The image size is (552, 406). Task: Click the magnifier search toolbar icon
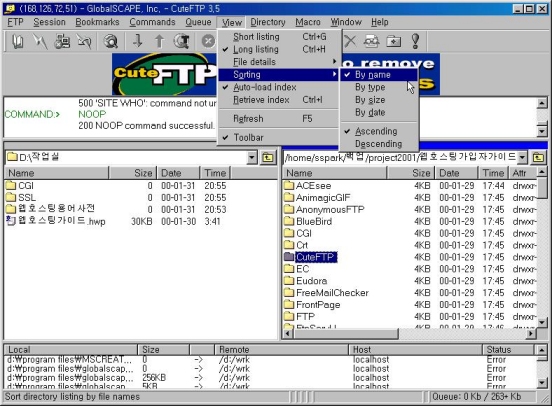click(x=111, y=41)
